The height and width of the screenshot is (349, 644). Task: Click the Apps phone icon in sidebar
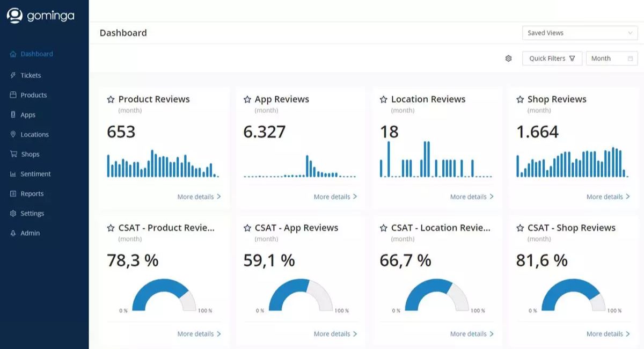13,115
